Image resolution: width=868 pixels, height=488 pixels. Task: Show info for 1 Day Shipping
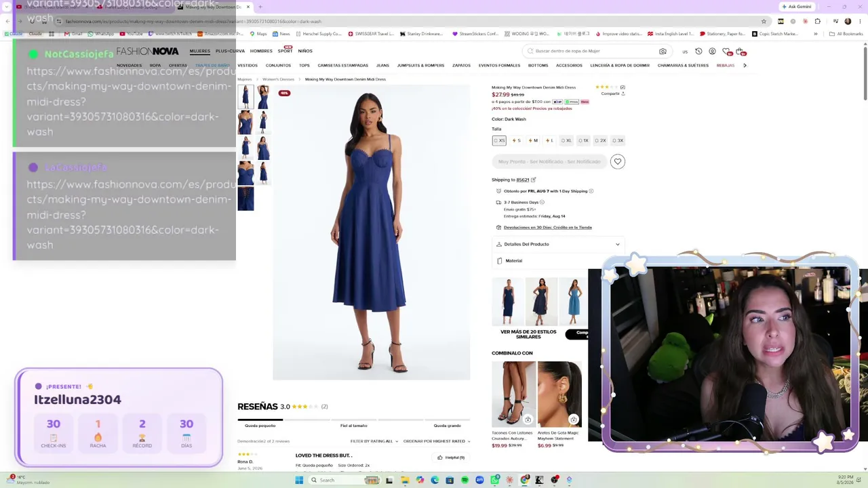[591, 191]
